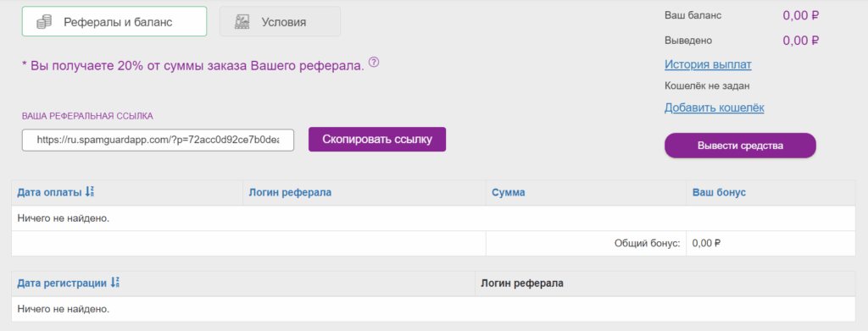
Task: Click the sort icon beside Дата регистрации
Action: click(114, 284)
